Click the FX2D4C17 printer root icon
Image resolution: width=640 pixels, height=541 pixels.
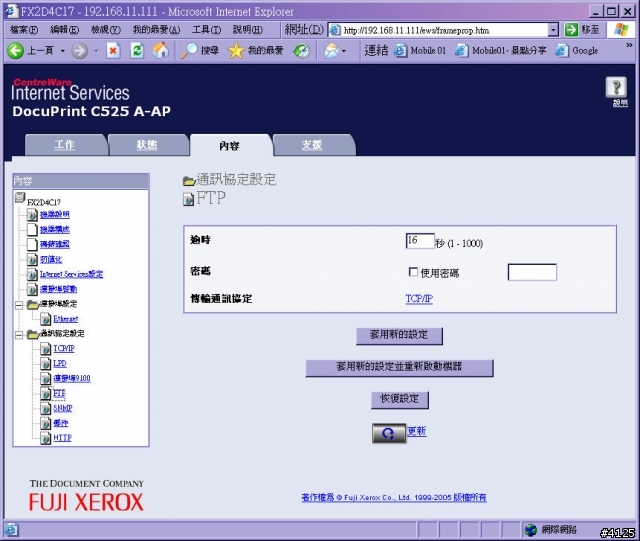coord(20,198)
